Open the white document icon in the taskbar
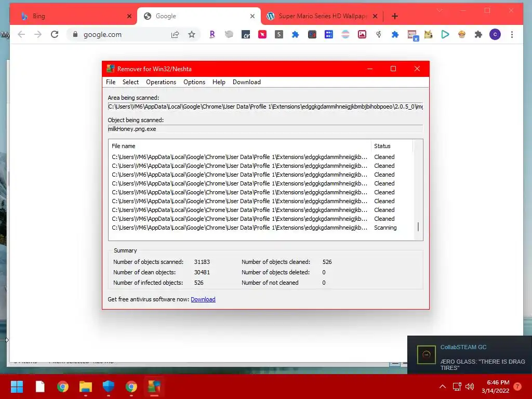The height and width of the screenshot is (399, 532). coord(40,387)
